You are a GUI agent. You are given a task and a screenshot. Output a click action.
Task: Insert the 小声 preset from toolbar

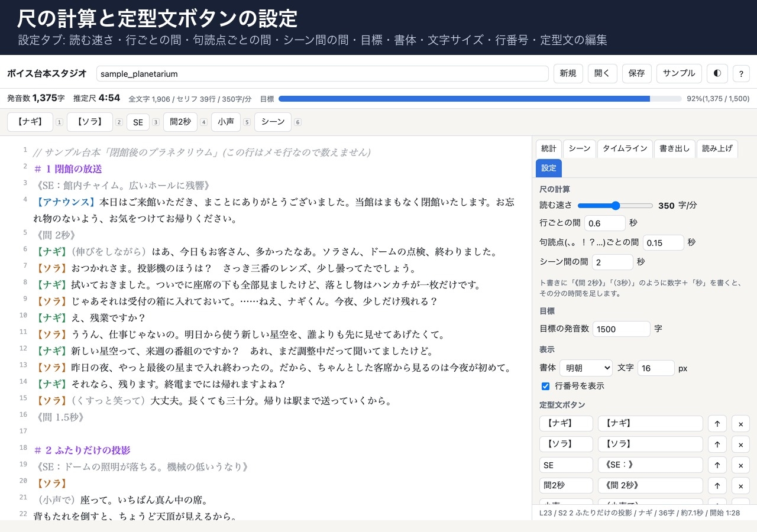point(226,122)
